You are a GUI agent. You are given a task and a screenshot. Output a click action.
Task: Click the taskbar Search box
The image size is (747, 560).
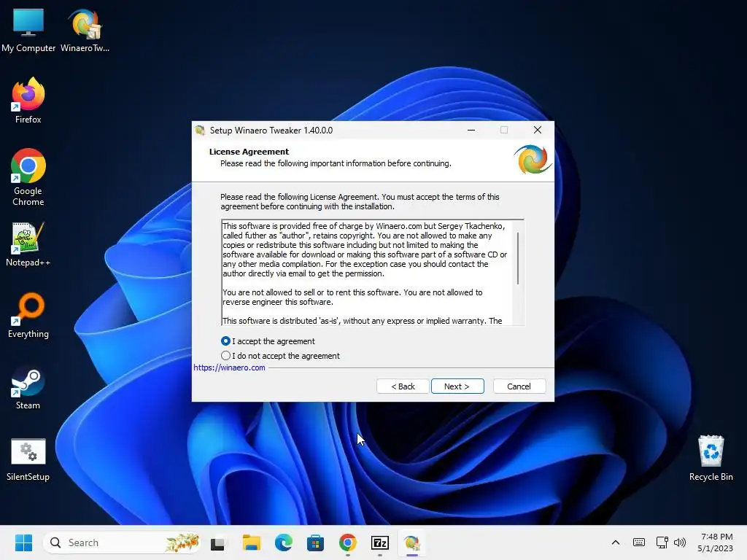tap(122, 542)
